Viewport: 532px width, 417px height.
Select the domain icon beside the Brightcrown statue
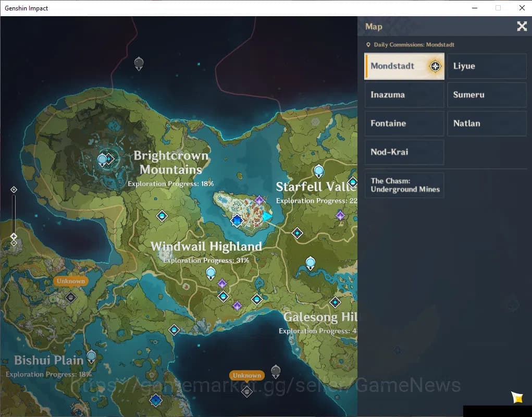[109, 158]
